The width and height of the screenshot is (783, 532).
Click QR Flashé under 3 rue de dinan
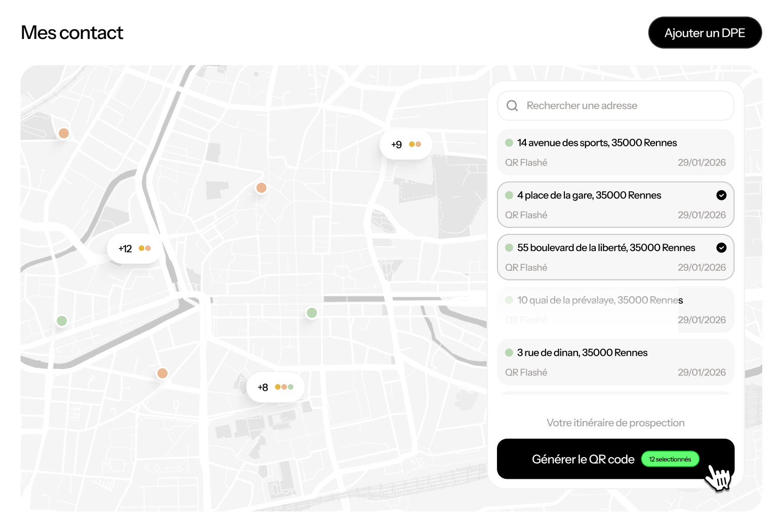(x=526, y=372)
